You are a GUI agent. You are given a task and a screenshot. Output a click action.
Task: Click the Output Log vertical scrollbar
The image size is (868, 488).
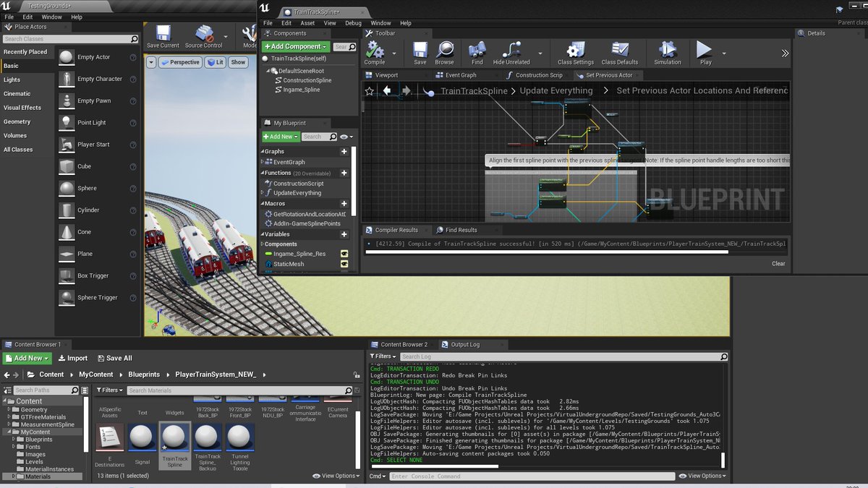tap(723, 460)
